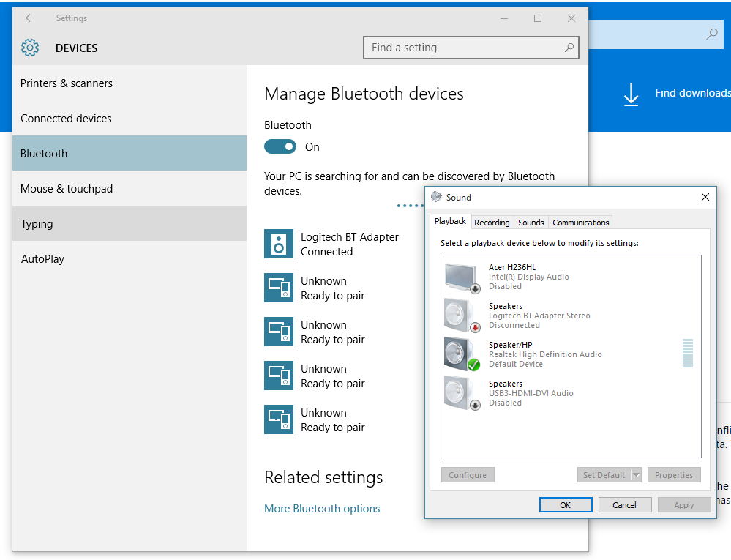Click the Properties button
The width and height of the screenshot is (731, 560).
(x=674, y=474)
